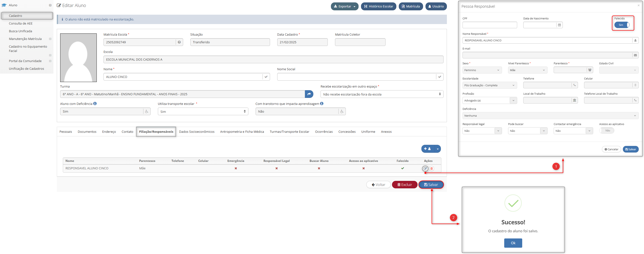Screen dimensions: 644x254
Task: Toggle the Falecido switch
Action: [x=622, y=25]
